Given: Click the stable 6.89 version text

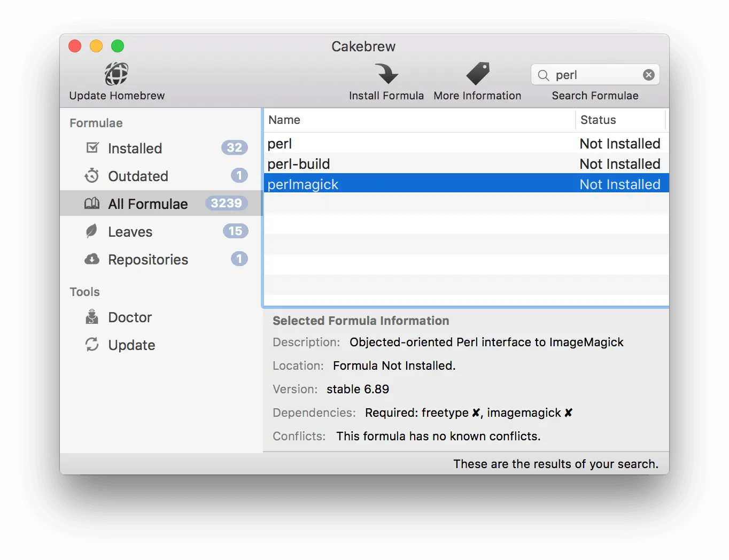Looking at the screenshot, I should click(358, 389).
